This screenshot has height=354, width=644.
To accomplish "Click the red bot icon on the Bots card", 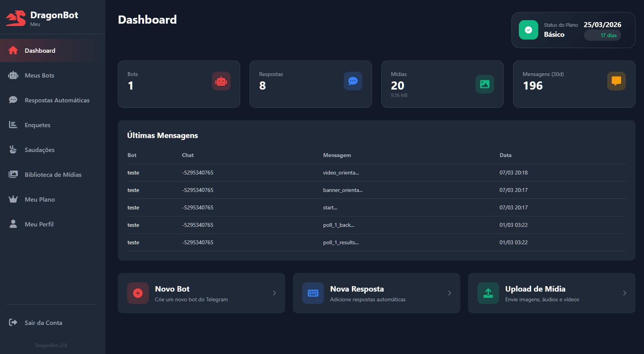I will [x=221, y=81].
